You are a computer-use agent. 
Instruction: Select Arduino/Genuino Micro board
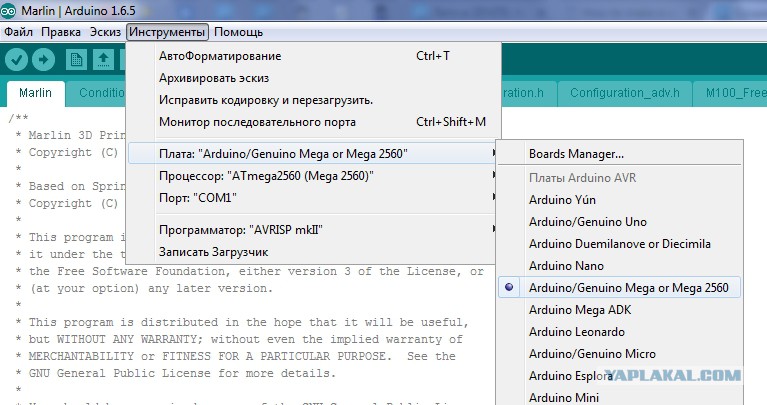(619, 354)
